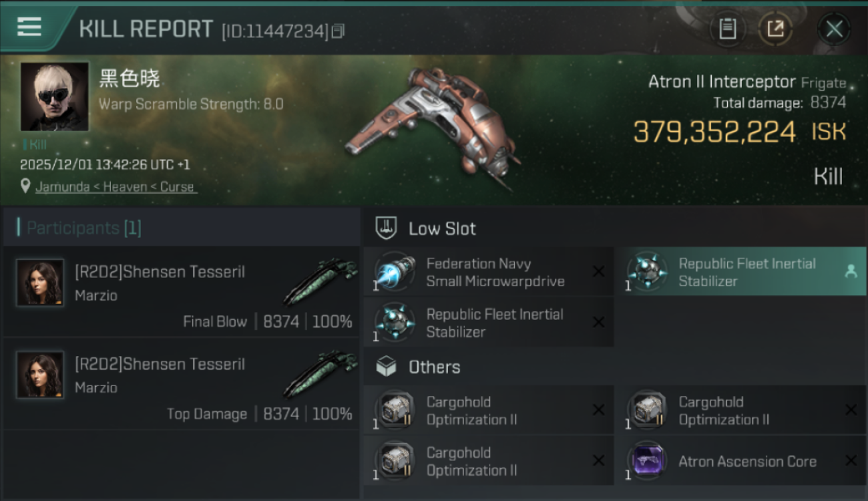Copy the kill report ID
The width and height of the screenshot is (868, 501).
(339, 31)
